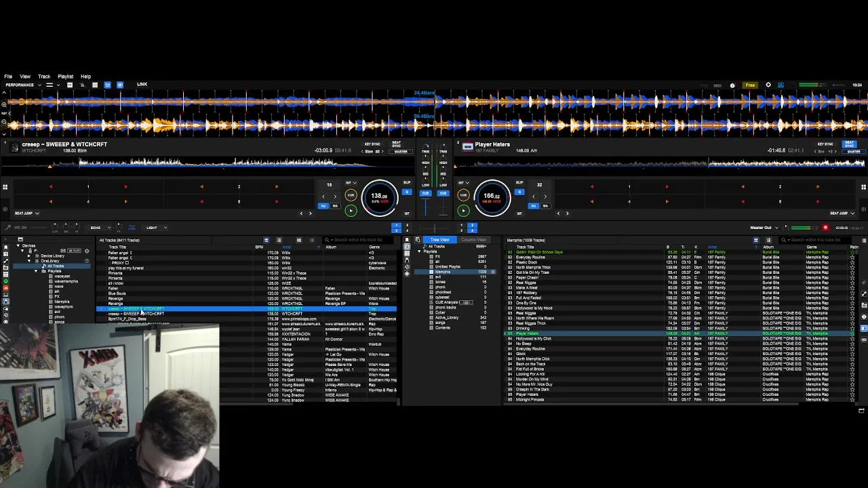
Task: Open the Track menu
Action: point(44,77)
